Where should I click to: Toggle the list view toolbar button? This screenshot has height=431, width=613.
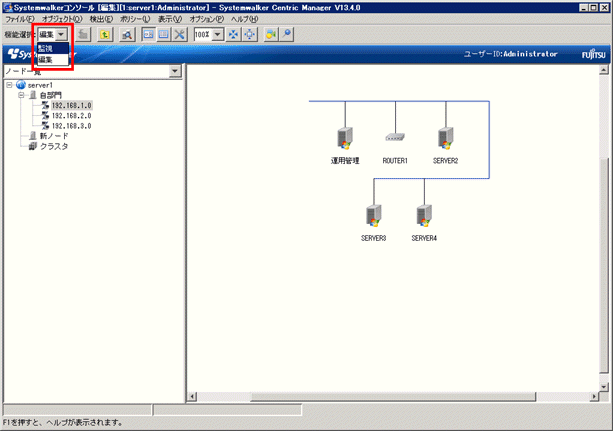click(163, 34)
